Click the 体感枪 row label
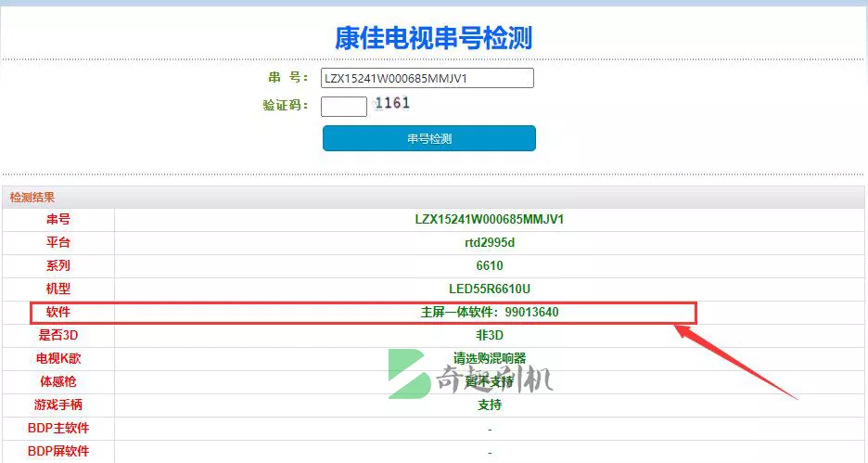 pos(58,382)
